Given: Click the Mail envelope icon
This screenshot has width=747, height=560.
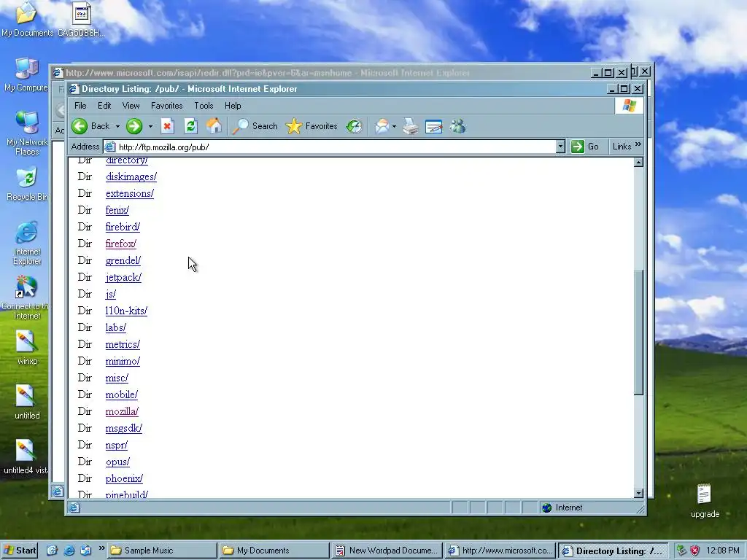Looking at the screenshot, I should [x=382, y=126].
